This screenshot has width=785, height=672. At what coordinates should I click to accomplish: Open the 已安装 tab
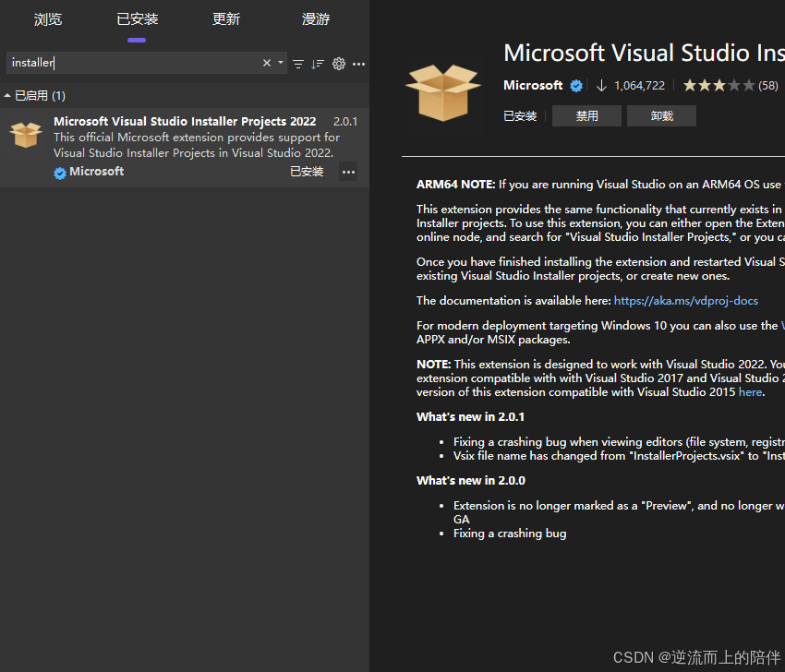pyautogui.click(x=138, y=19)
